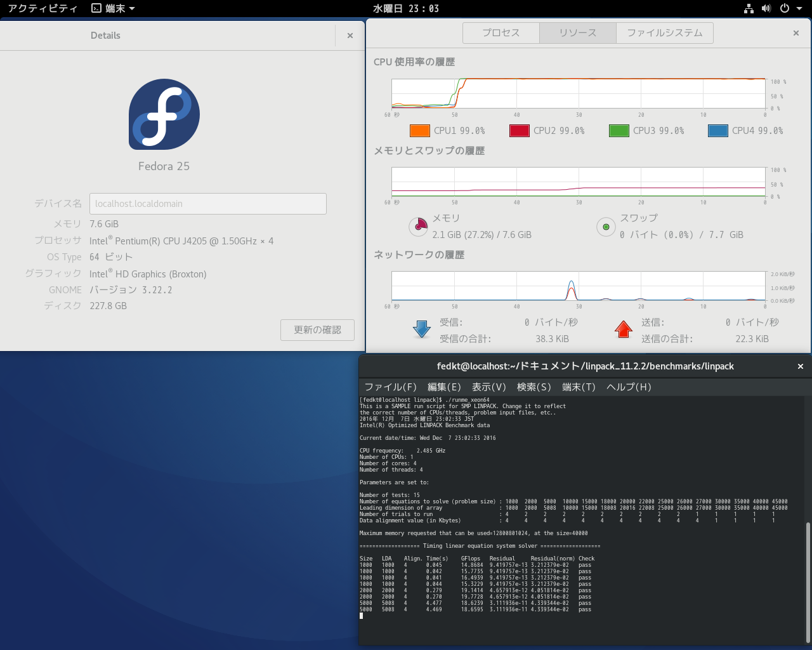Change the CPU3 green color swatch

tap(619, 131)
